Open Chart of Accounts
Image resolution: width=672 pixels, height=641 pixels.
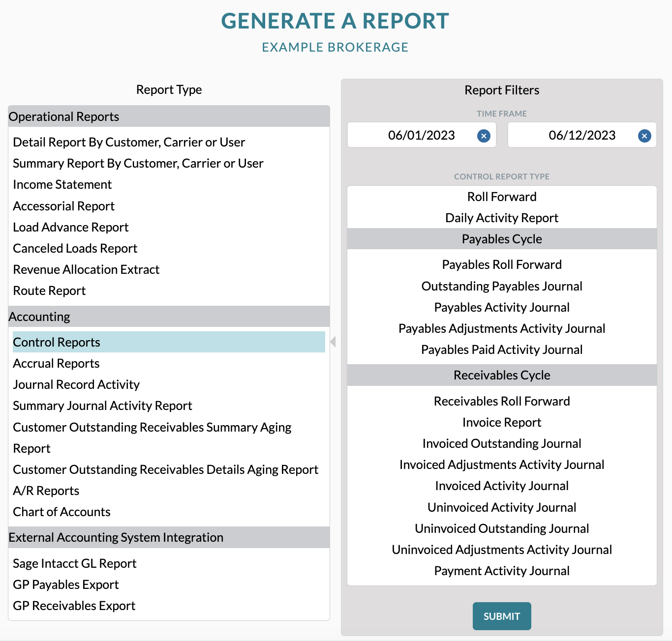pyautogui.click(x=61, y=512)
